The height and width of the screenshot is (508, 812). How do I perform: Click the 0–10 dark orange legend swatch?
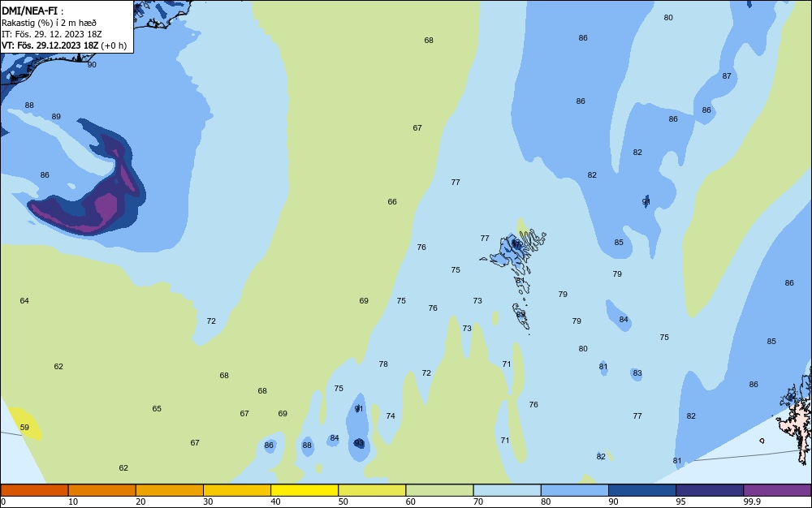(x=34, y=490)
